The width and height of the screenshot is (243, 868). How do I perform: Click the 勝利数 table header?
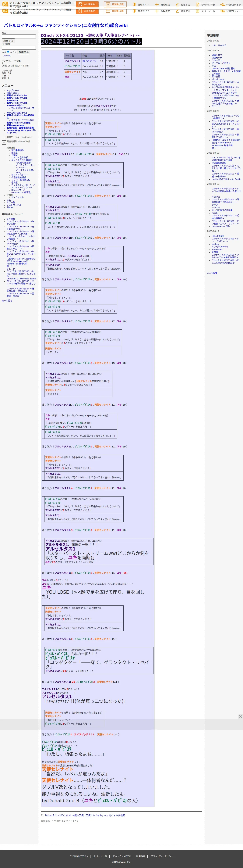(127, 56)
